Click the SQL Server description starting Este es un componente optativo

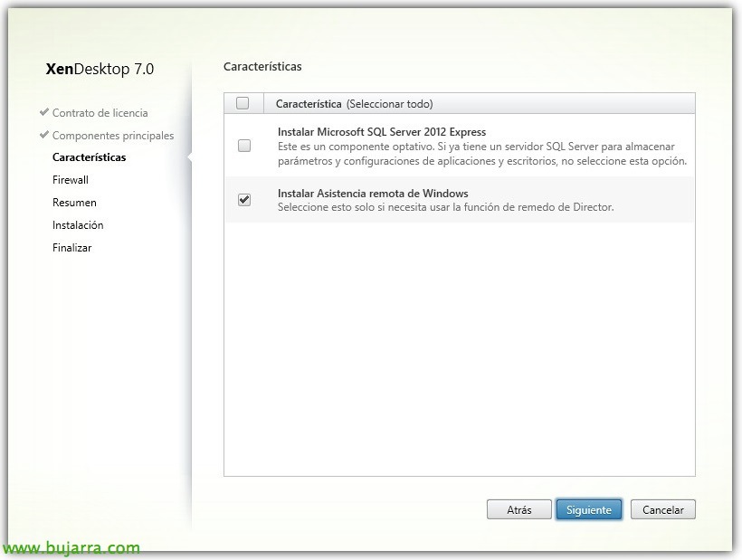pos(482,154)
